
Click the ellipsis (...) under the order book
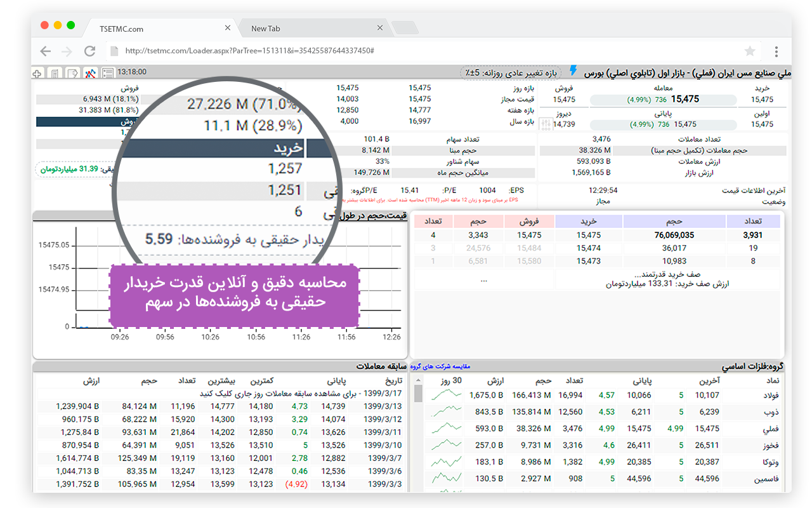(484, 279)
